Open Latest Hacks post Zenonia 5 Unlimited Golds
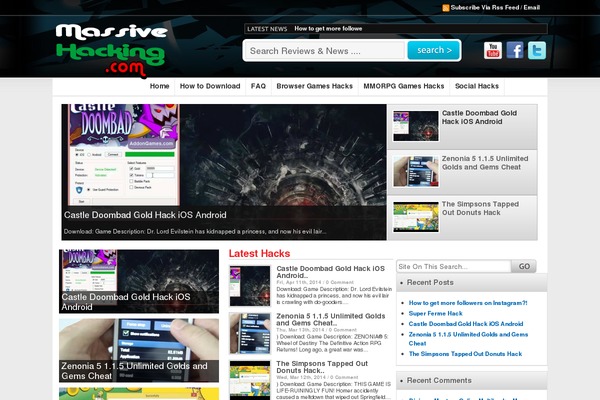This screenshot has height=400, width=600. click(331, 319)
